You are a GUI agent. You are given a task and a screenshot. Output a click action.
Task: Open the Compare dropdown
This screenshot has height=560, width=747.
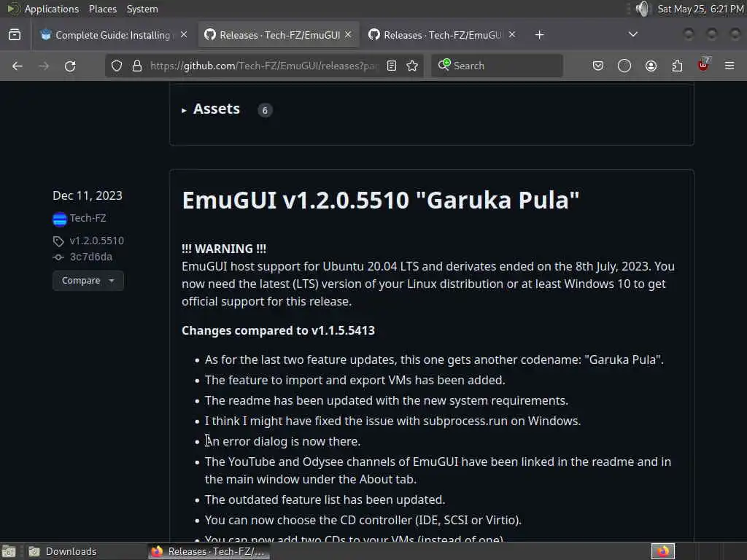point(88,281)
